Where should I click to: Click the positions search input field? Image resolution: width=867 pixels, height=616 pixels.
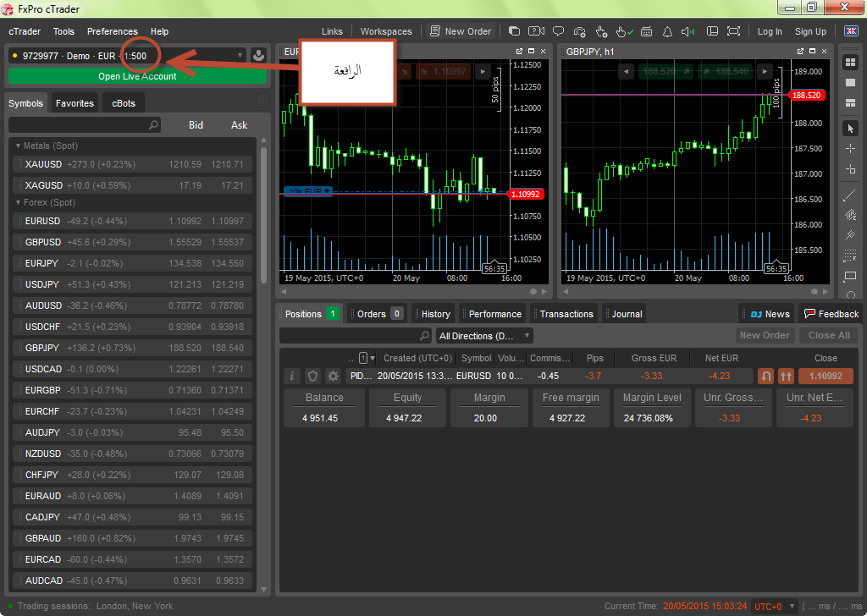355,336
